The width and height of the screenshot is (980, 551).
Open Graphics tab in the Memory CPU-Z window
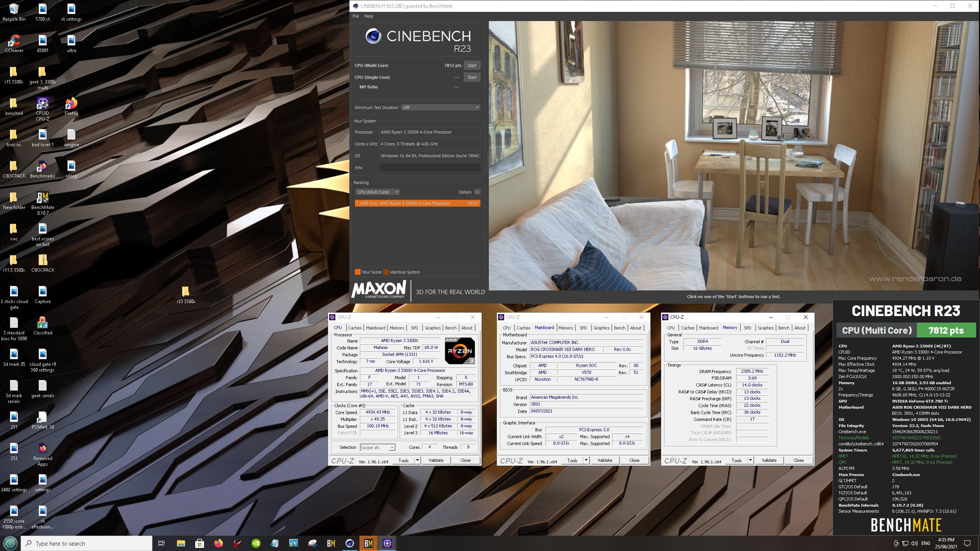pos(766,328)
